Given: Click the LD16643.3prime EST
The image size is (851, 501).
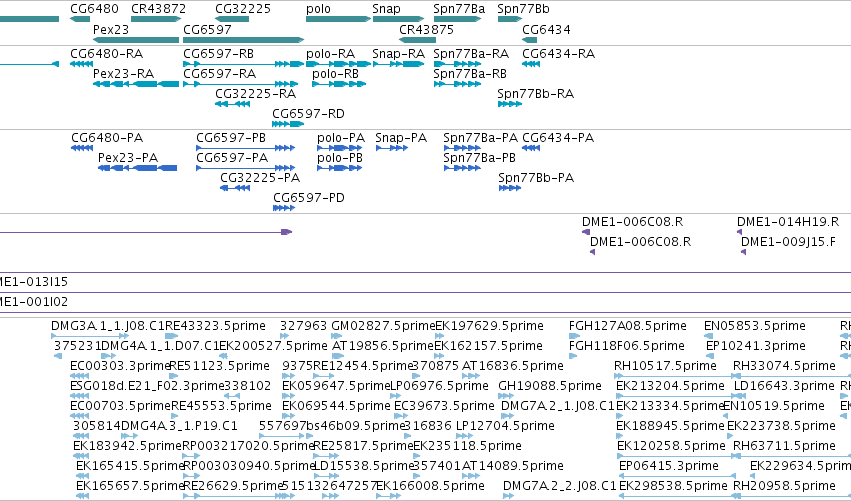Looking at the screenshot, I should [739, 396].
